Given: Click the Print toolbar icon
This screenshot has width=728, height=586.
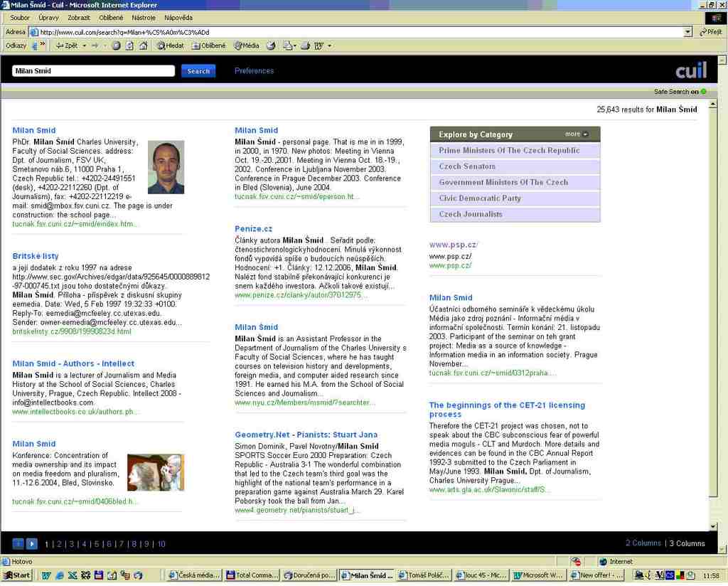Looking at the screenshot, I should (x=305, y=46).
